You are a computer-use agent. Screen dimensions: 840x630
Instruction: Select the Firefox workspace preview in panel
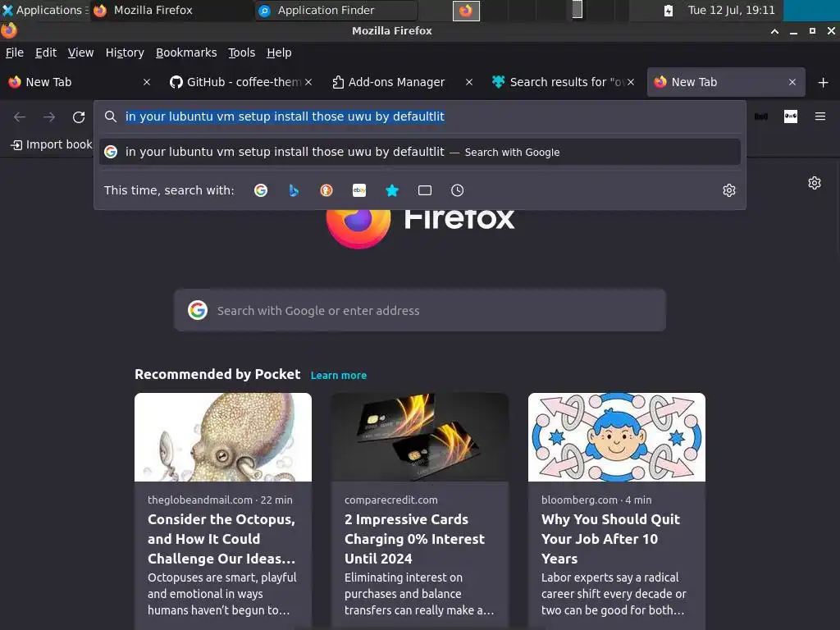coord(466,10)
